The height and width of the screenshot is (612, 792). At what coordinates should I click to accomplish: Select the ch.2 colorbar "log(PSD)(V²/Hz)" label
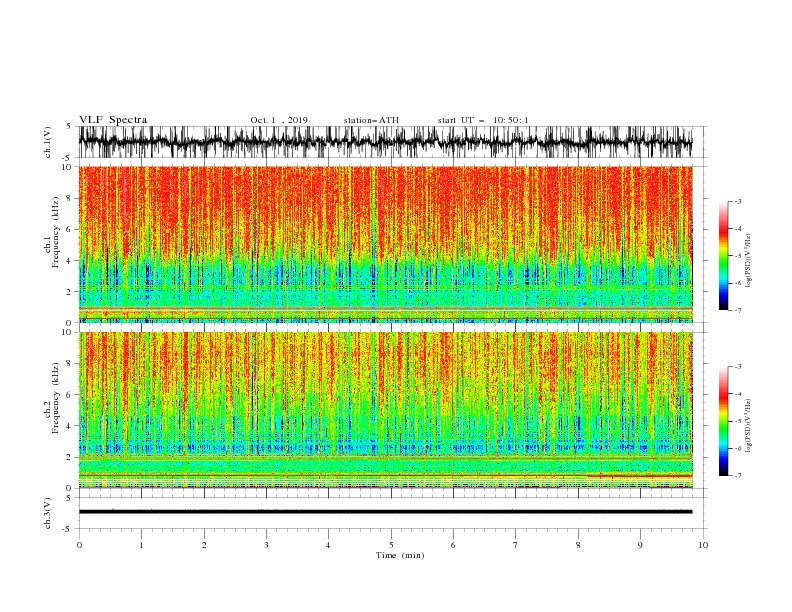749,426
